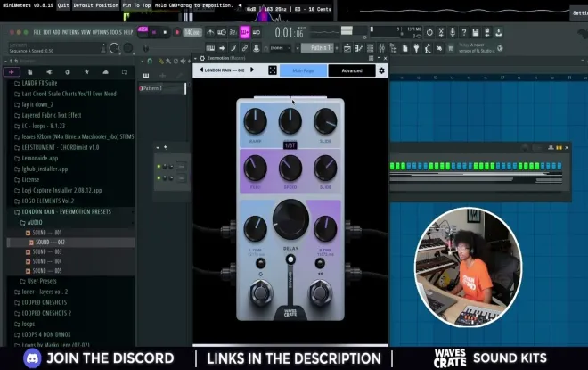588x370 pixels.
Task: Click the stop playback button
Action: (165, 33)
